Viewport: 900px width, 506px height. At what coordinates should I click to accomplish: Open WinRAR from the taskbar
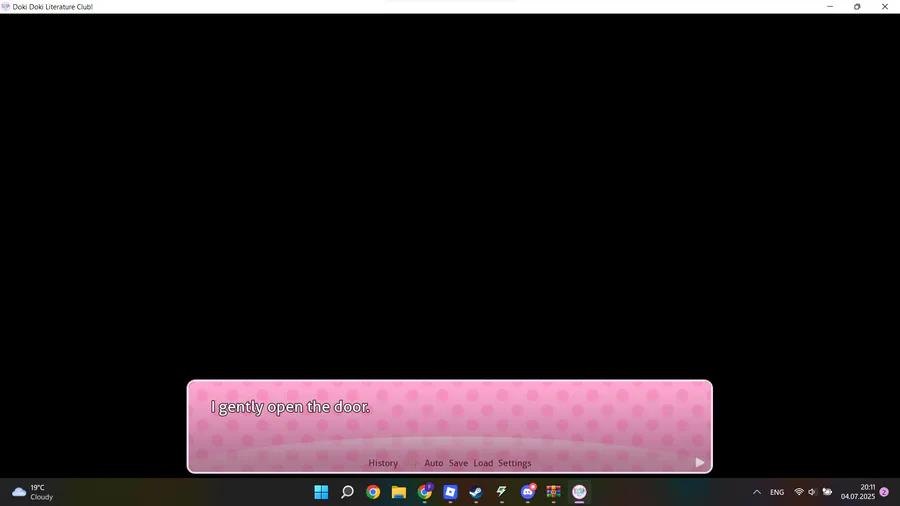pyautogui.click(x=553, y=492)
